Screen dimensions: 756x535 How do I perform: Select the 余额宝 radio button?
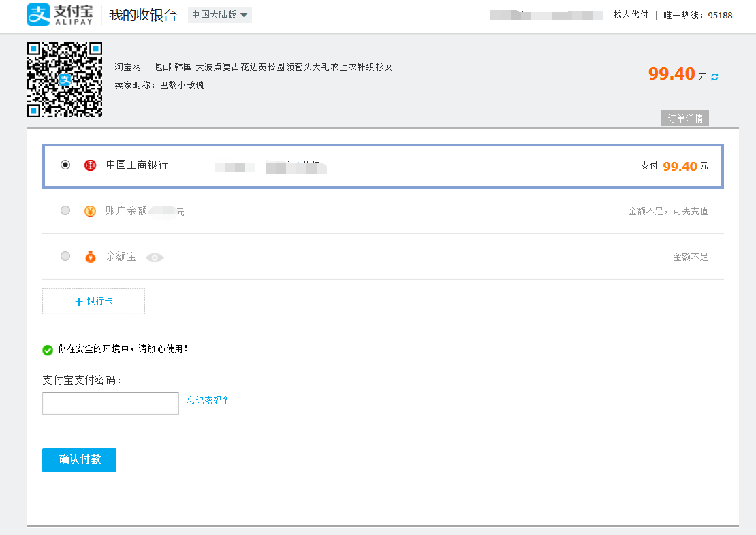pyautogui.click(x=65, y=256)
